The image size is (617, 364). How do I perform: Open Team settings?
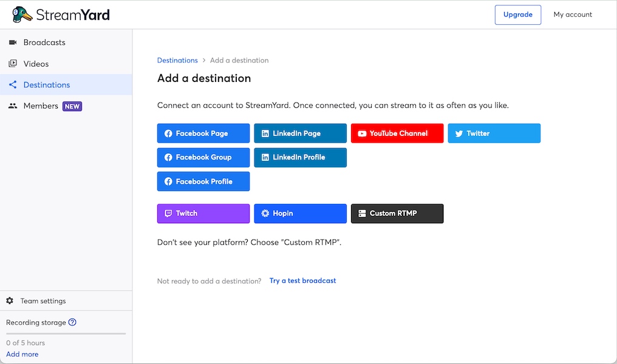pos(66,301)
